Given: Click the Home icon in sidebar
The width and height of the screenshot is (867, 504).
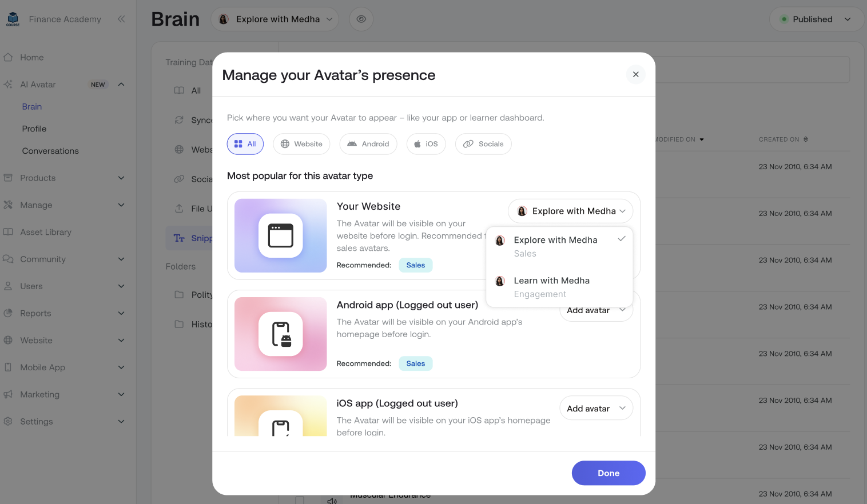Looking at the screenshot, I should [8, 57].
